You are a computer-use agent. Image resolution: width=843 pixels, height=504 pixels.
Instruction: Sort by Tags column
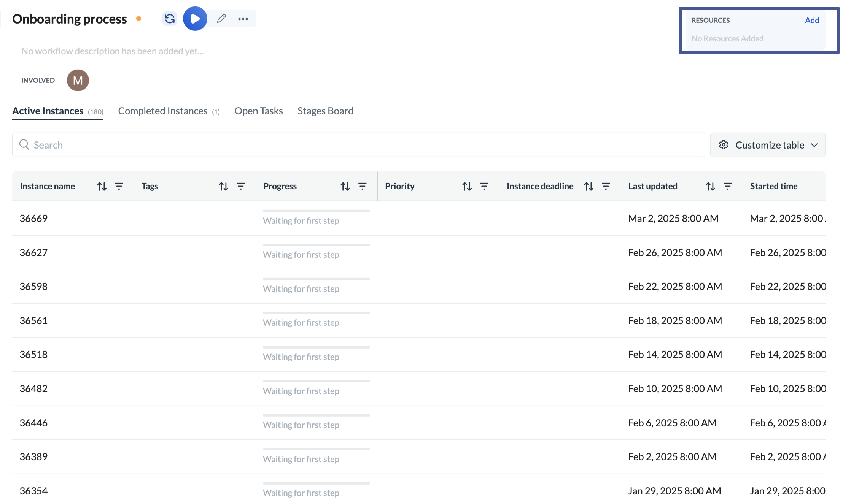pos(223,186)
